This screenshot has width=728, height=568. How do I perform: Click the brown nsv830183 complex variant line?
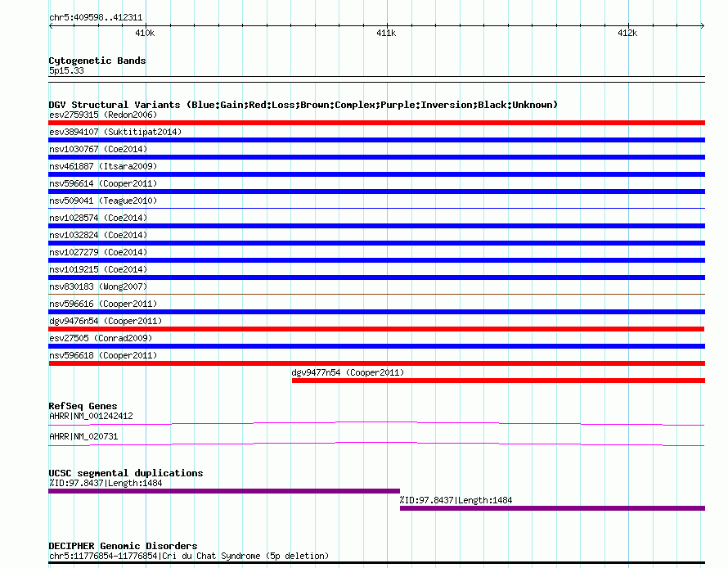(x=376, y=294)
